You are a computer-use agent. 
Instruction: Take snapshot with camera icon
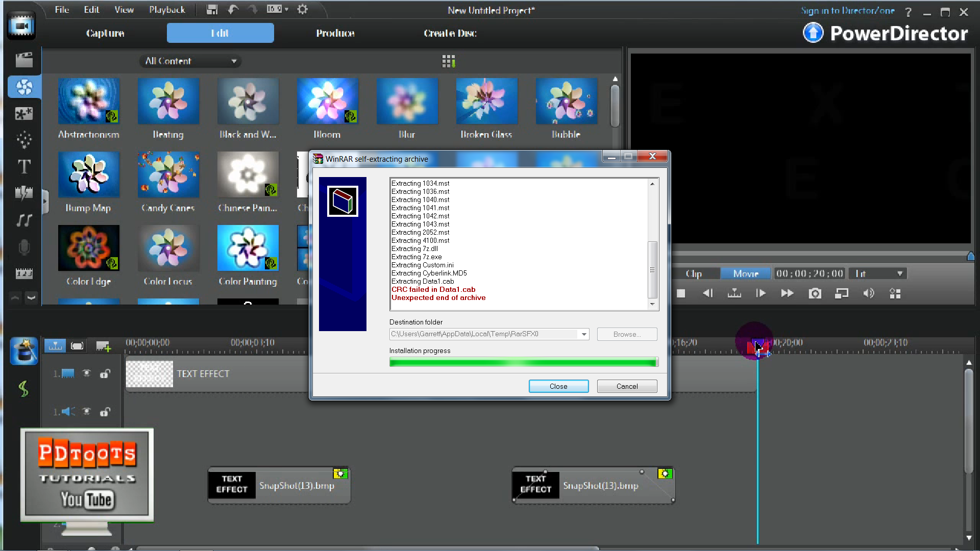click(x=815, y=293)
